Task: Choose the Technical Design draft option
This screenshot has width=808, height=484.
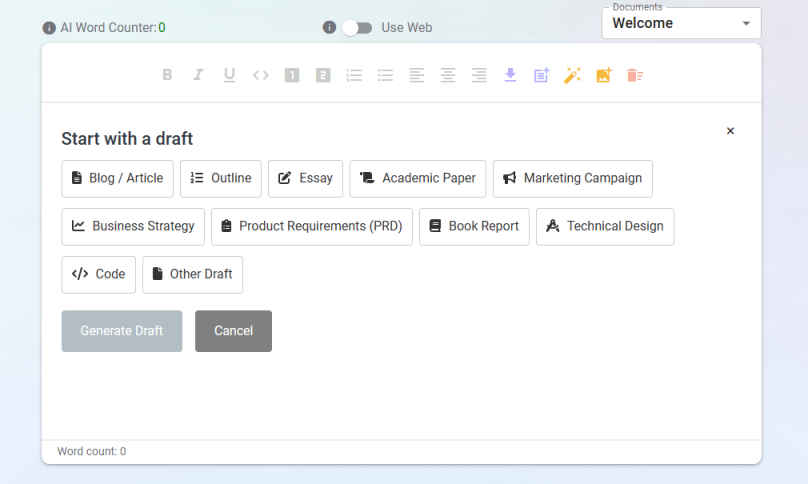Action: point(604,226)
